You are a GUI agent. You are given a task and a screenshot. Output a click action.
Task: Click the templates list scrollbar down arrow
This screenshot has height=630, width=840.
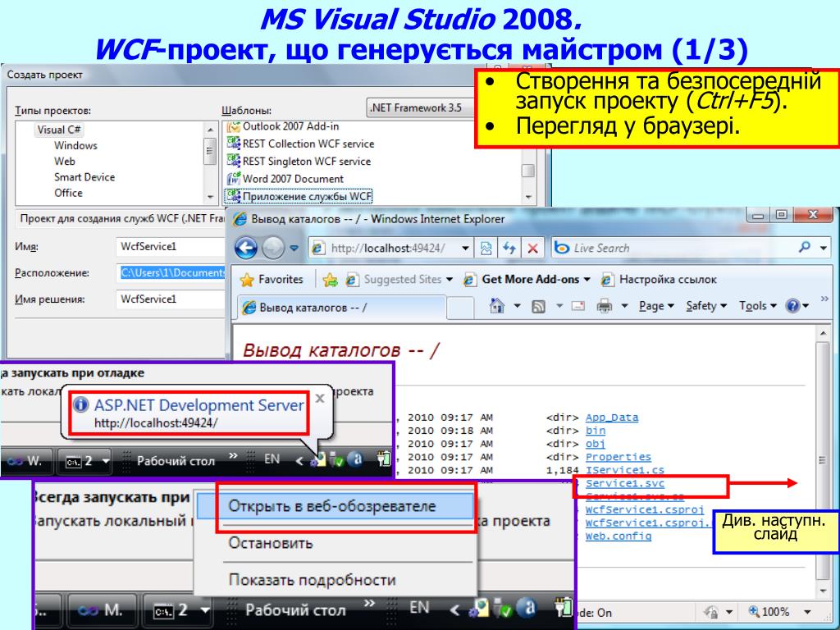pyautogui.click(x=528, y=197)
